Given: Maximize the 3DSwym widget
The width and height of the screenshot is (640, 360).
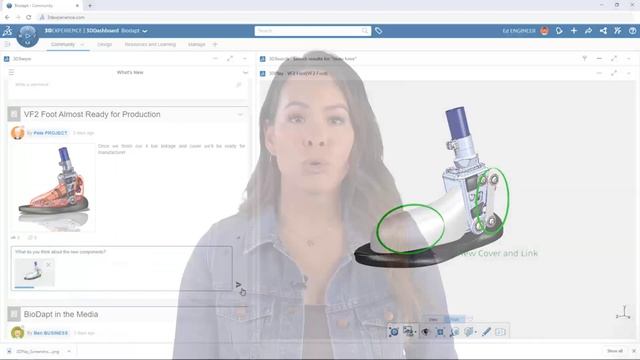Looking at the screenshot, I should (230, 59).
